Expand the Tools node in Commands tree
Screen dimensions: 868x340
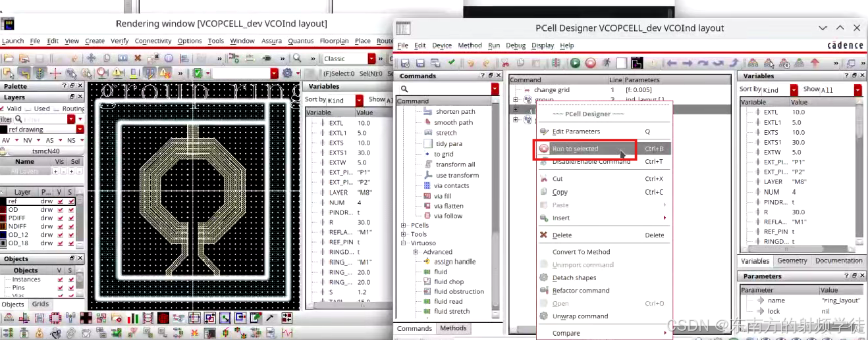pyautogui.click(x=404, y=234)
